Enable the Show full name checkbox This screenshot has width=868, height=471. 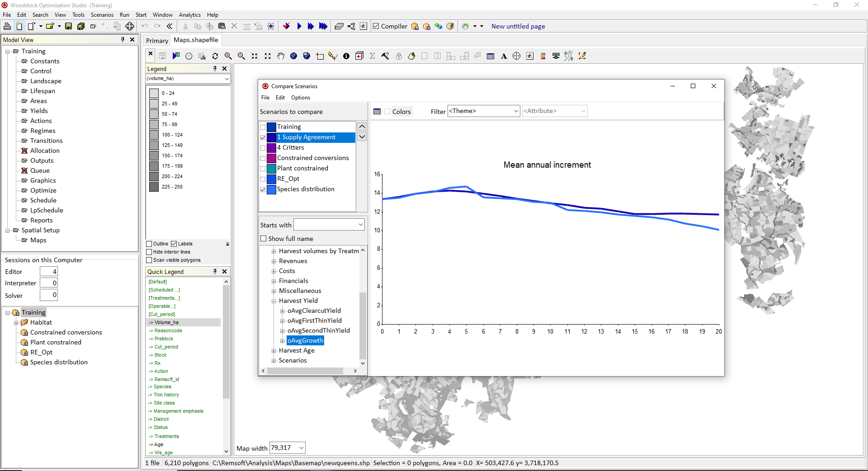click(x=264, y=238)
